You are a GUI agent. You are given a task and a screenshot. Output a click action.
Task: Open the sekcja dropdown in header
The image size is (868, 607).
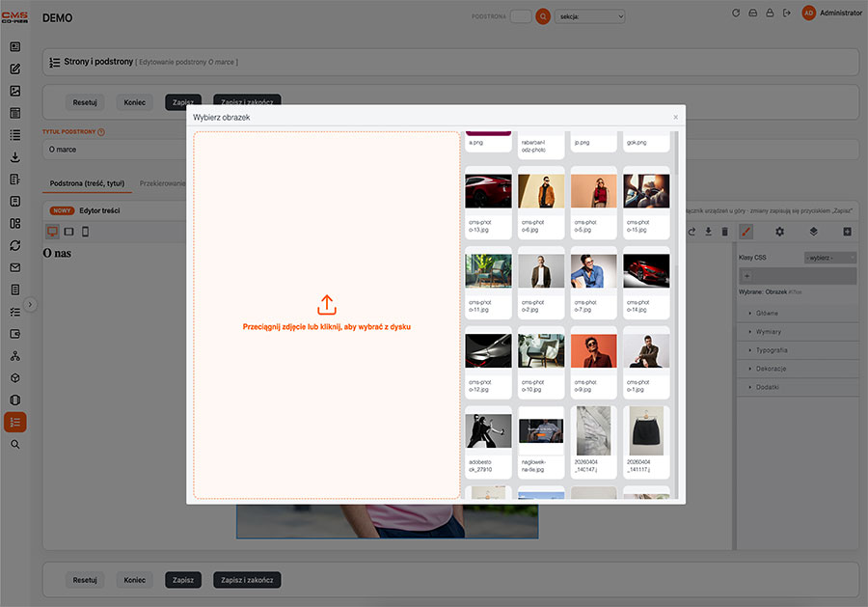(x=589, y=16)
